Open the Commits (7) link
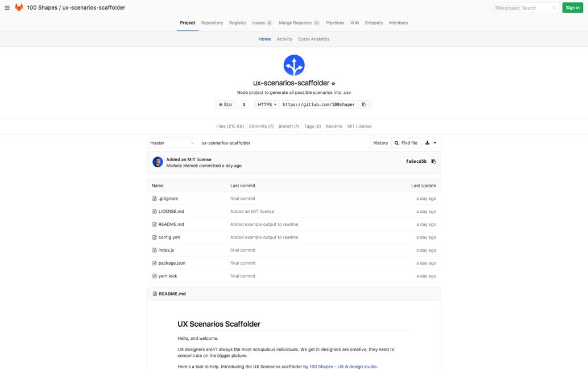588x370 pixels. coord(261,126)
